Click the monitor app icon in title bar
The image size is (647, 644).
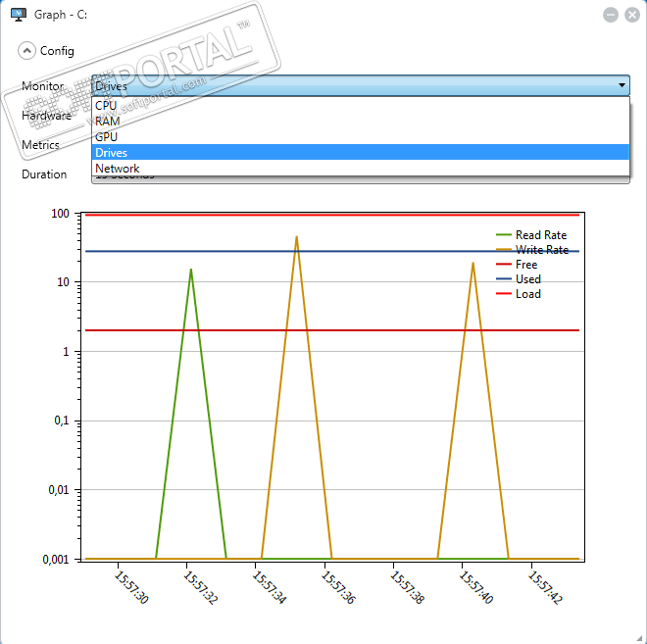pos(19,15)
